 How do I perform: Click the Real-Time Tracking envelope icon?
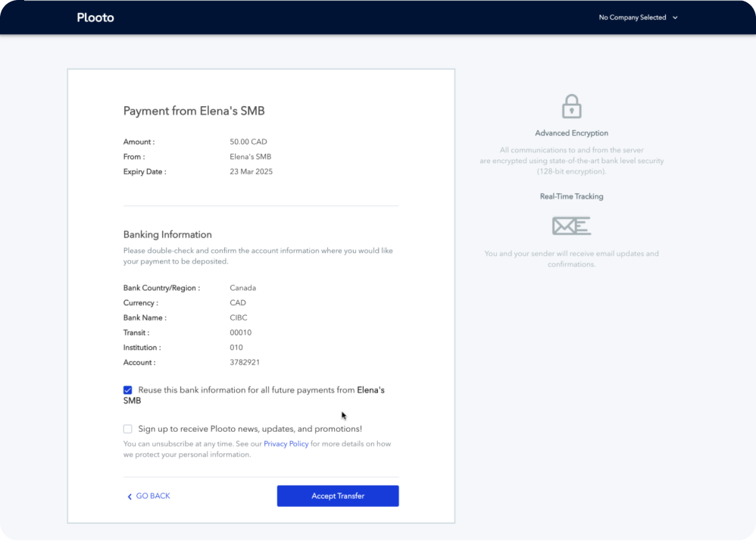[x=571, y=226]
